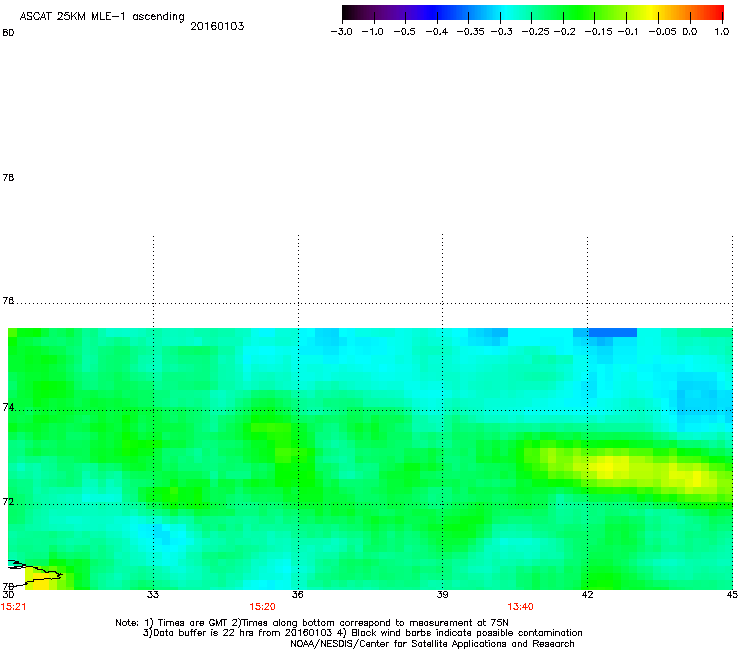Screen dimensions: 740x650
Task: Click the black end of the color bar
Action: 348,12
